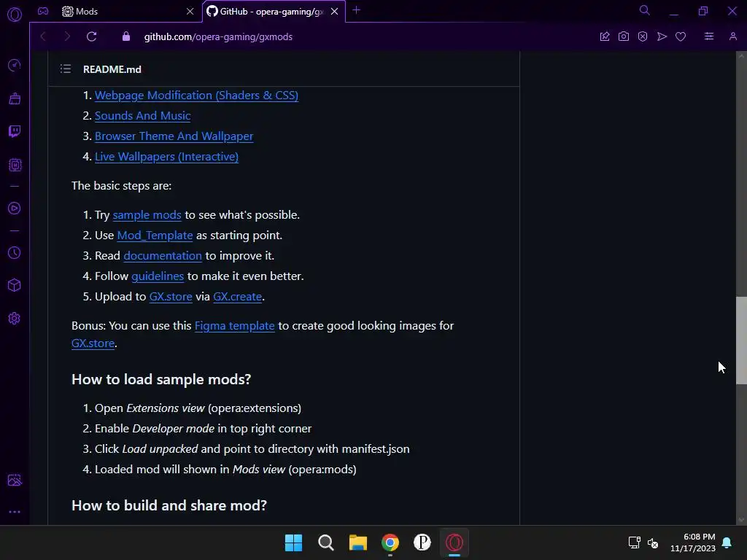Open README outline list icon
747x560 pixels.
point(65,69)
